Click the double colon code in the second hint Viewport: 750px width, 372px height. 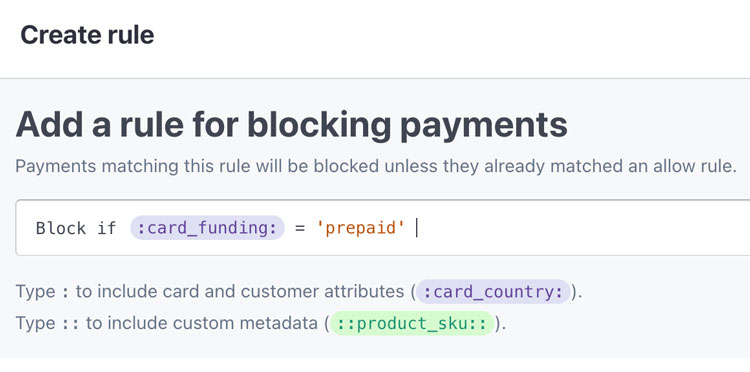(x=70, y=324)
